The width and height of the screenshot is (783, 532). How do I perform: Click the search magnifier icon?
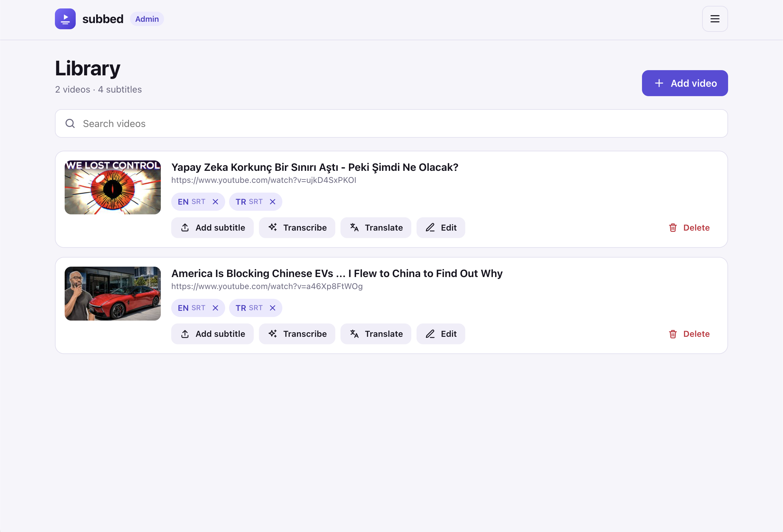pyautogui.click(x=70, y=123)
